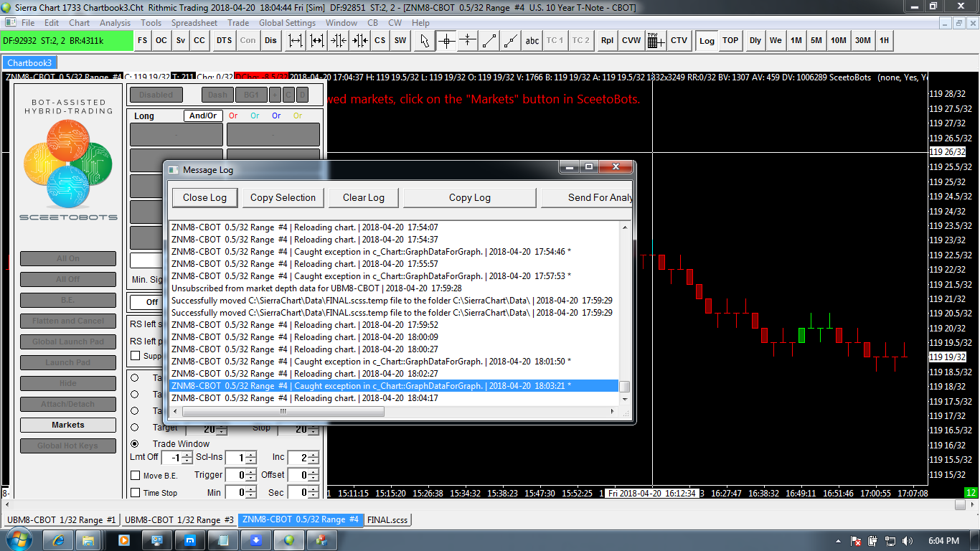
Task: Click the Lmt Off spinner field
Action: 176,458
